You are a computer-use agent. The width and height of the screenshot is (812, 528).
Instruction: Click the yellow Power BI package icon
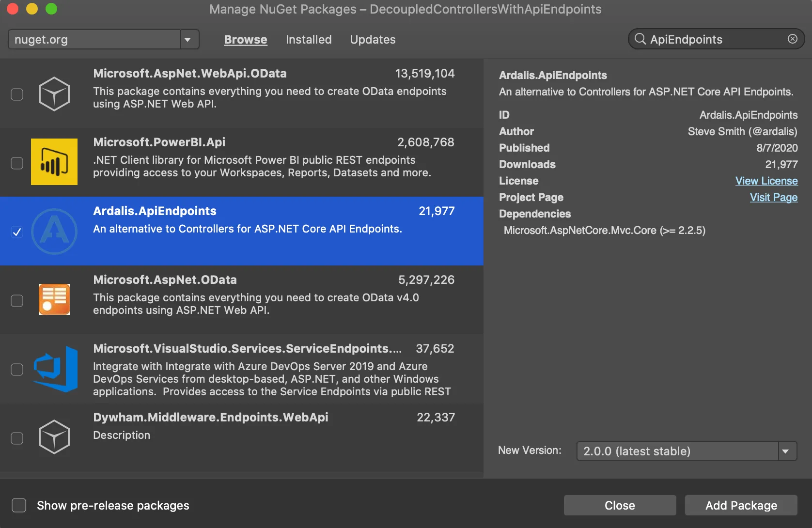pyautogui.click(x=54, y=162)
